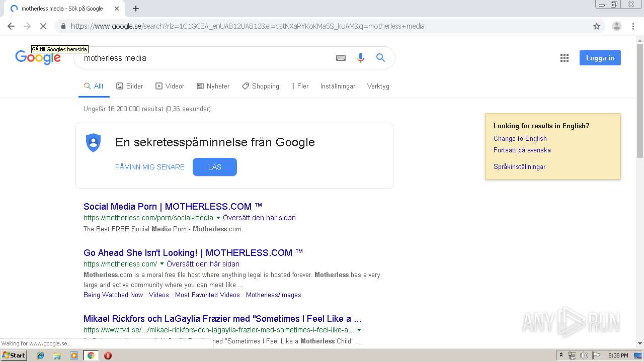Open the Google apps grid

[565, 58]
